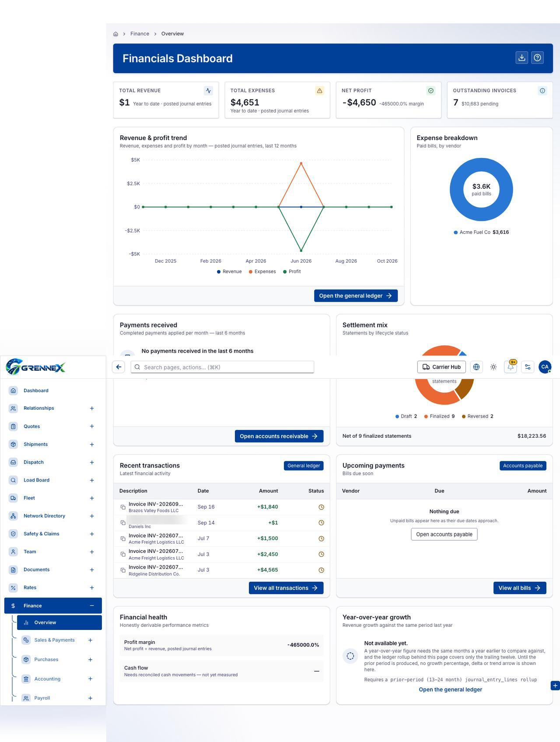Expand the Quotes sidebar section
The width and height of the screenshot is (560, 742).
point(92,426)
